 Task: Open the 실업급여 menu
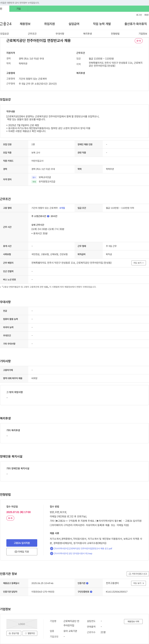click(74, 24)
